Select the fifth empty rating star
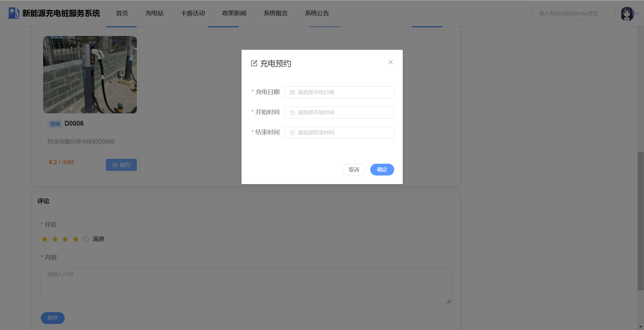This screenshot has height=330, width=644. (x=86, y=239)
